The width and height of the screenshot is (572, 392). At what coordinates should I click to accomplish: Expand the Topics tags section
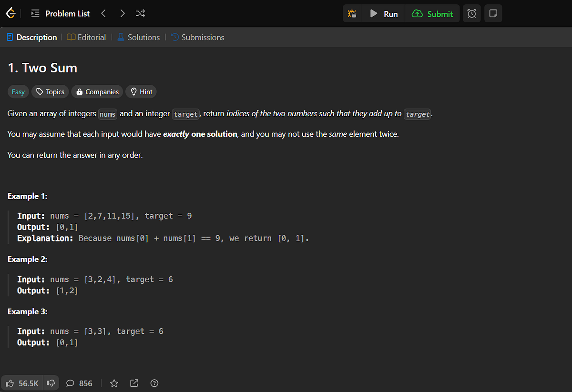click(50, 91)
